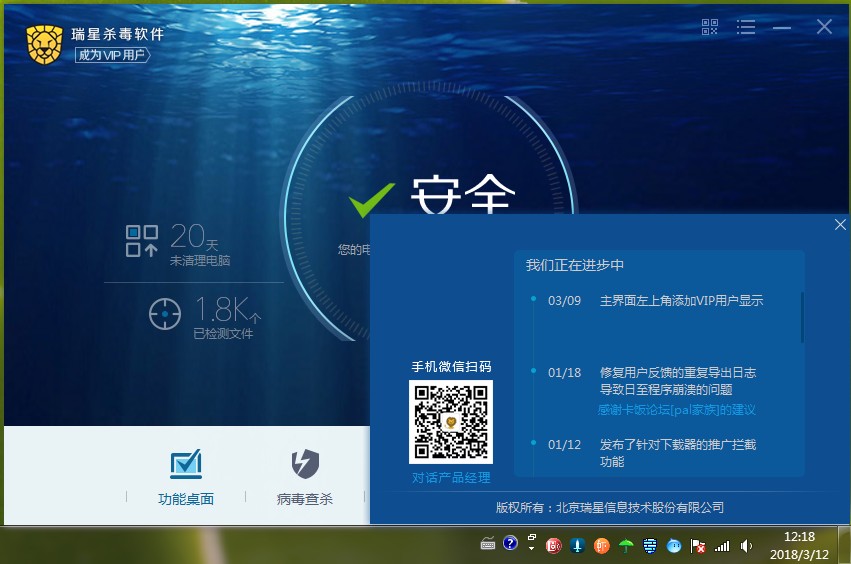Minimize the Rising antivirus window
This screenshot has height=564, width=851.
point(782,27)
